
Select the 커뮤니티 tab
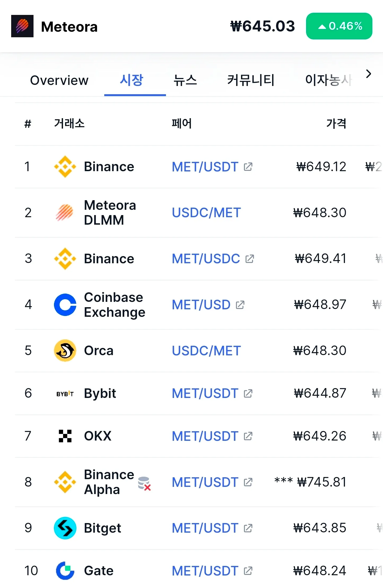[251, 80]
